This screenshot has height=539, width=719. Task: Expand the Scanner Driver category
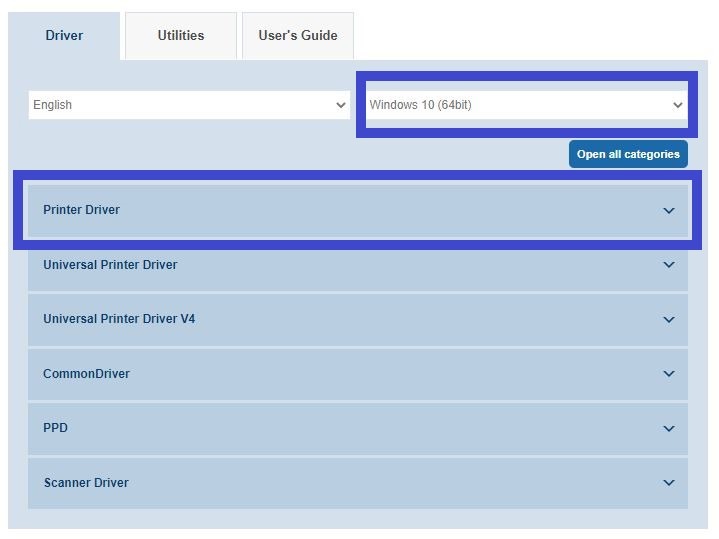[x=86, y=483]
